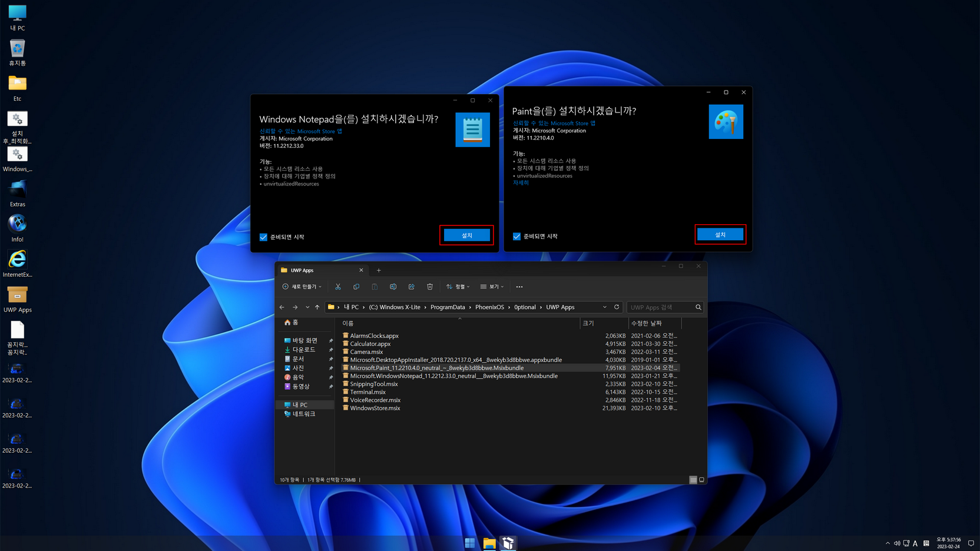Click the volume icon in system tray
980x551 pixels.
point(897,543)
